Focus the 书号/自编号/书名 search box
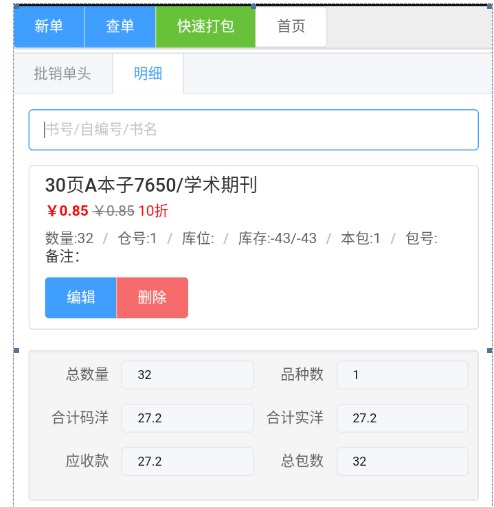The image size is (494, 507). click(x=254, y=130)
